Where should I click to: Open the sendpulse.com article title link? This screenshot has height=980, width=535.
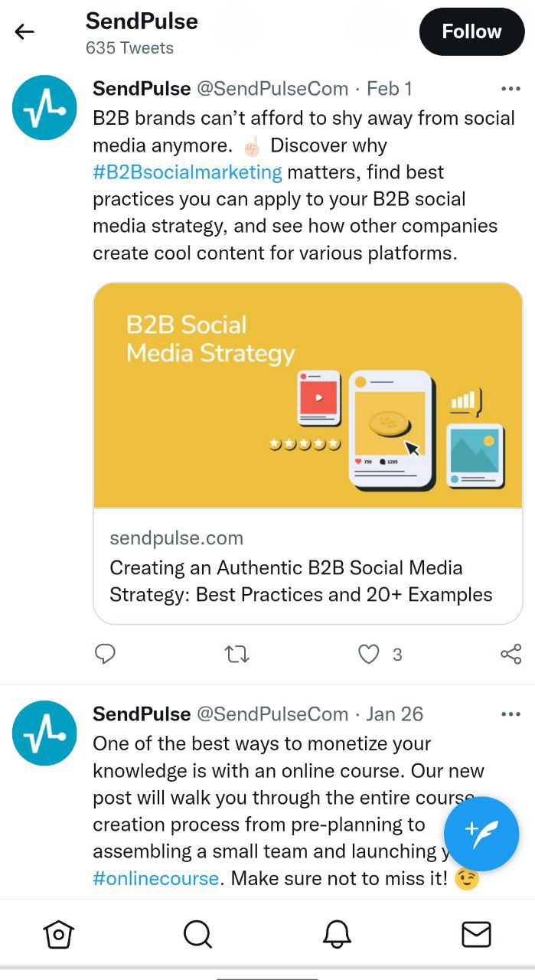point(301,581)
